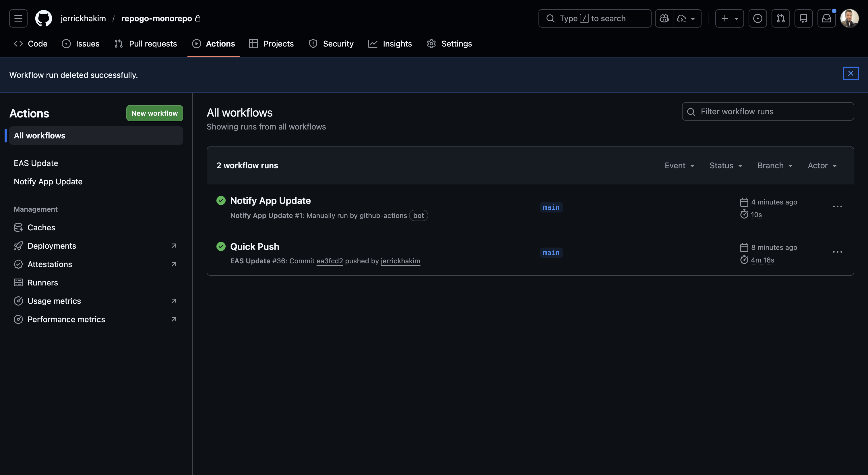Open the Event filter dropdown
The height and width of the screenshot is (475, 868).
[x=679, y=165]
